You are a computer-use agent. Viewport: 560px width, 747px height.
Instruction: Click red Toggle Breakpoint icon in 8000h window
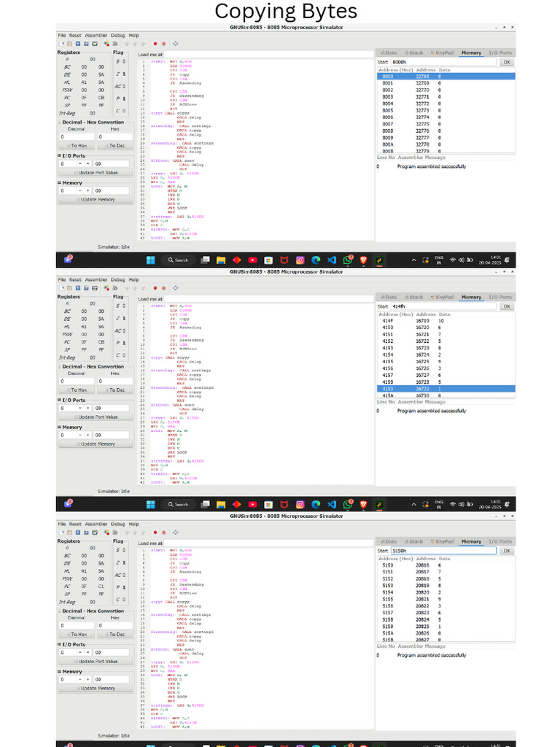coord(155,44)
